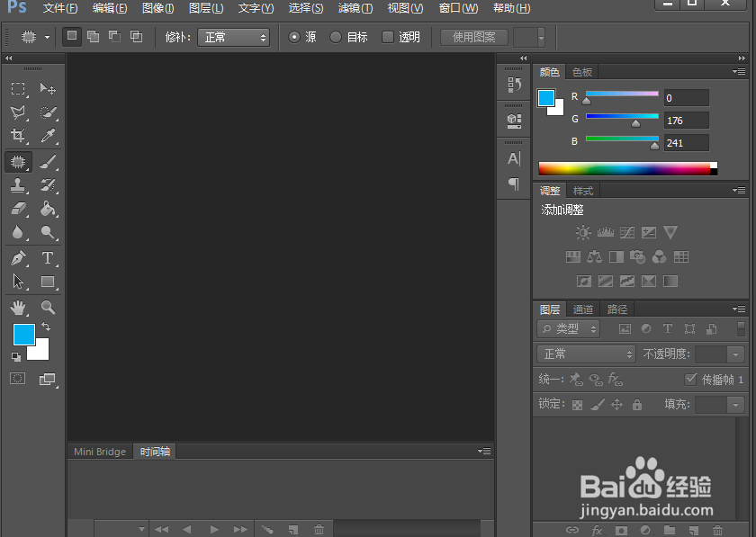
Task: Open the 不透明度 opacity dropdown arrow
Action: tap(735, 354)
